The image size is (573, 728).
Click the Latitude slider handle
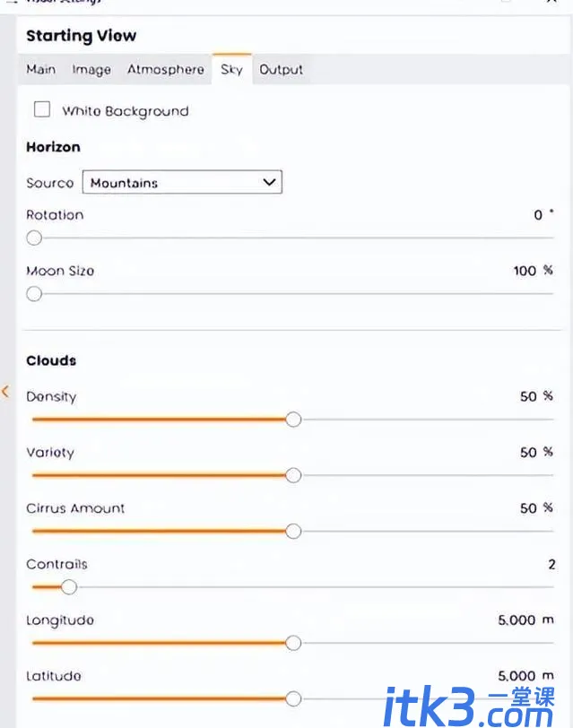coord(293,698)
